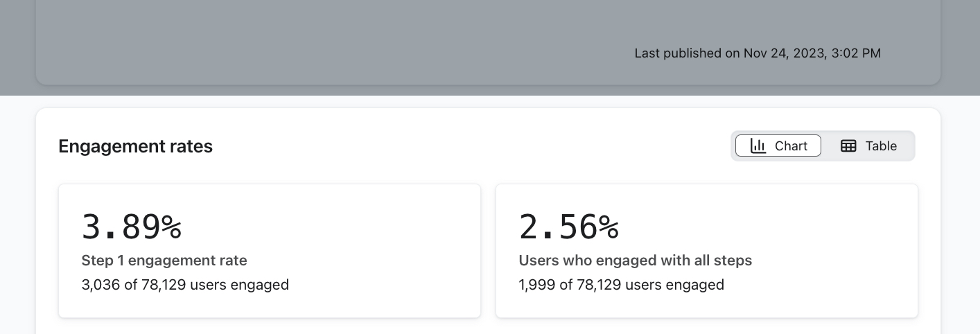Switch to the Table view
980x334 pixels.
point(869,146)
